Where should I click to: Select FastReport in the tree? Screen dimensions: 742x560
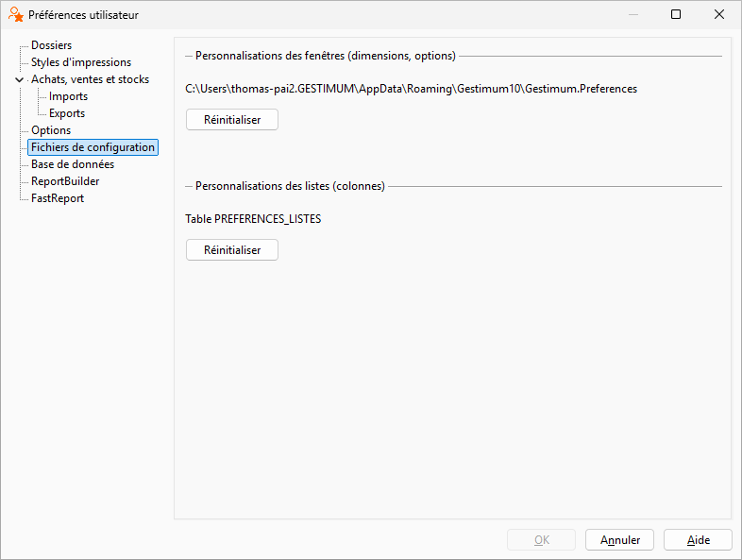(x=58, y=199)
